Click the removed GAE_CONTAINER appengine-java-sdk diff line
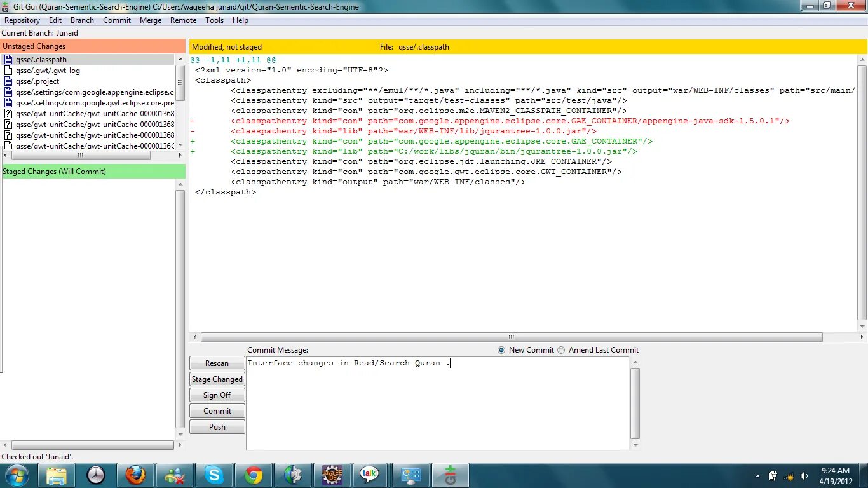Image resolution: width=868 pixels, height=488 pixels. (510, 121)
